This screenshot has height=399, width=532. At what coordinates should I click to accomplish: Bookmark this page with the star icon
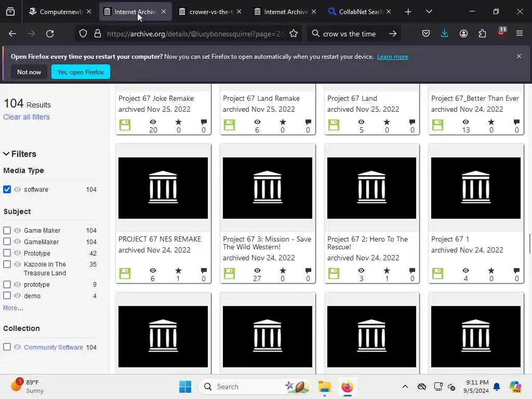tap(294, 34)
